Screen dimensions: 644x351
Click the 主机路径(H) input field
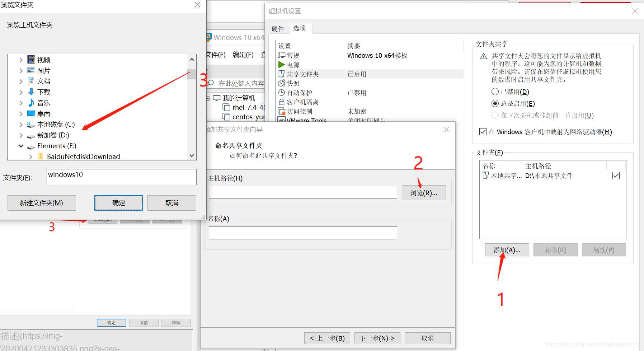pyautogui.click(x=303, y=192)
